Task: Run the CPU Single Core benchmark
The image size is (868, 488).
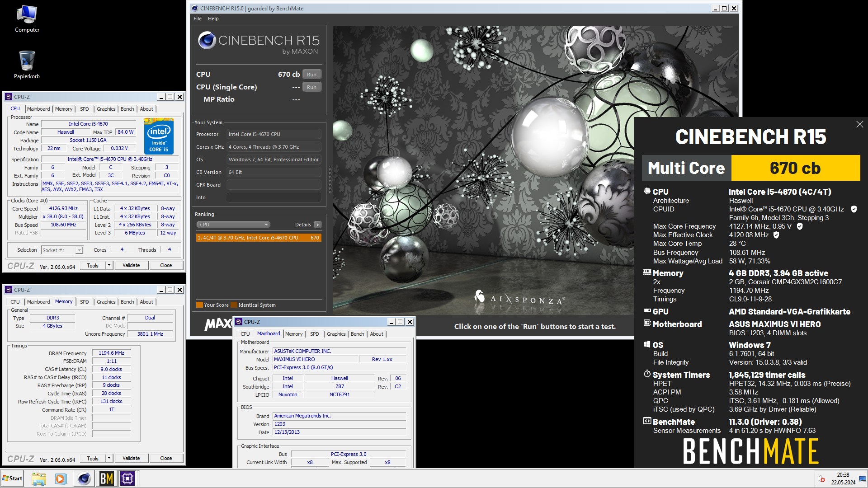Action: [x=311, y=87]
